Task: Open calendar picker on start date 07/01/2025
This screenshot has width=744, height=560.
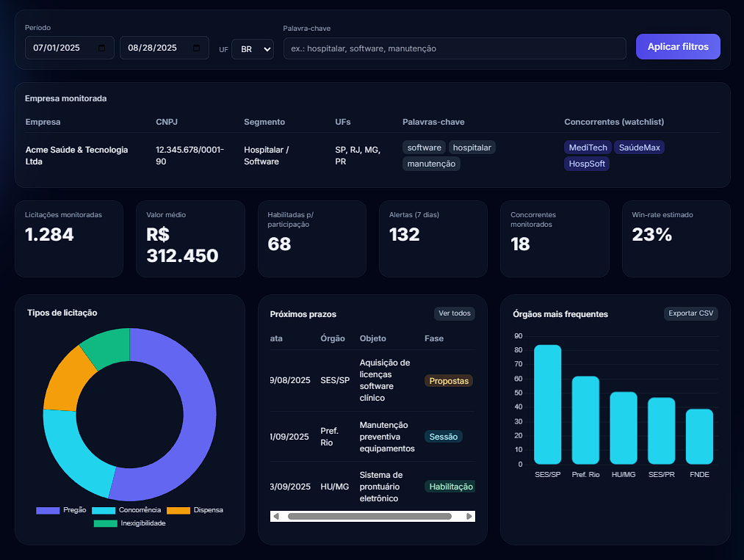Action: tap(102, 48)
